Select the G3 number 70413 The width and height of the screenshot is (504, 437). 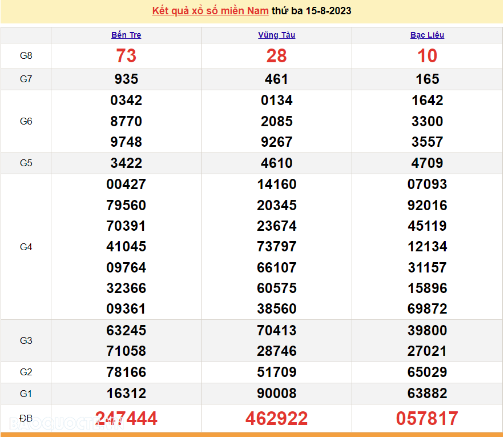(x=276, y=331)
